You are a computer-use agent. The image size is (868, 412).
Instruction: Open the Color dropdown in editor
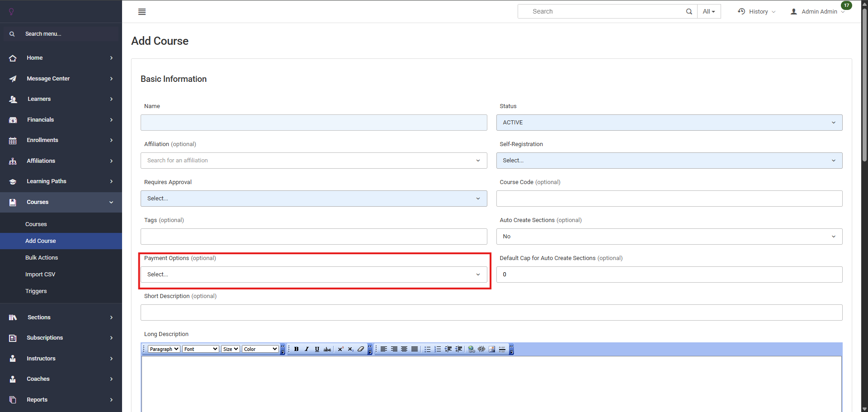click(x=260, y=349)
